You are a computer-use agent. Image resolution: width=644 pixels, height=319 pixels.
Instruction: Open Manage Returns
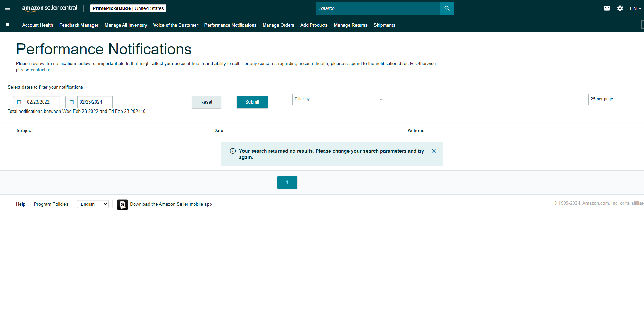(351, 25)
